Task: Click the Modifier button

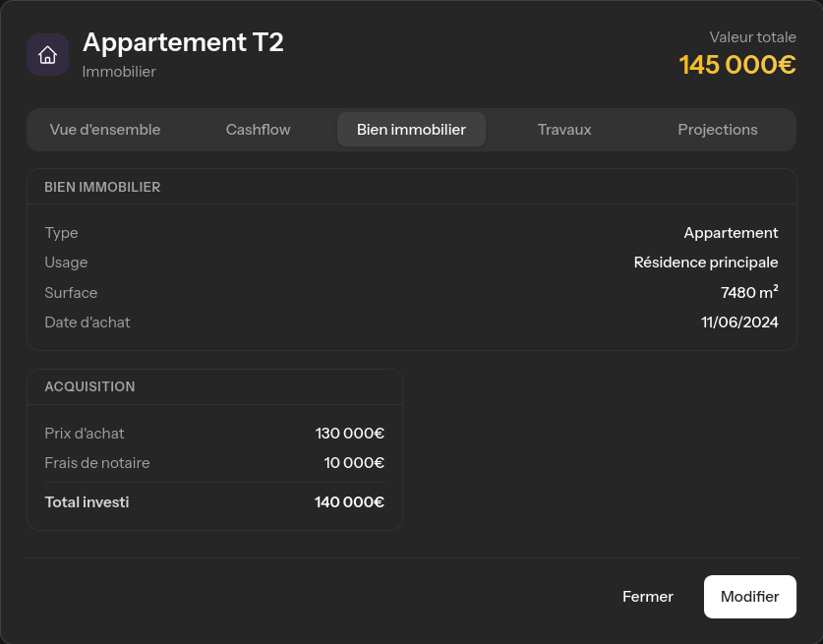Action: (749, 596)
